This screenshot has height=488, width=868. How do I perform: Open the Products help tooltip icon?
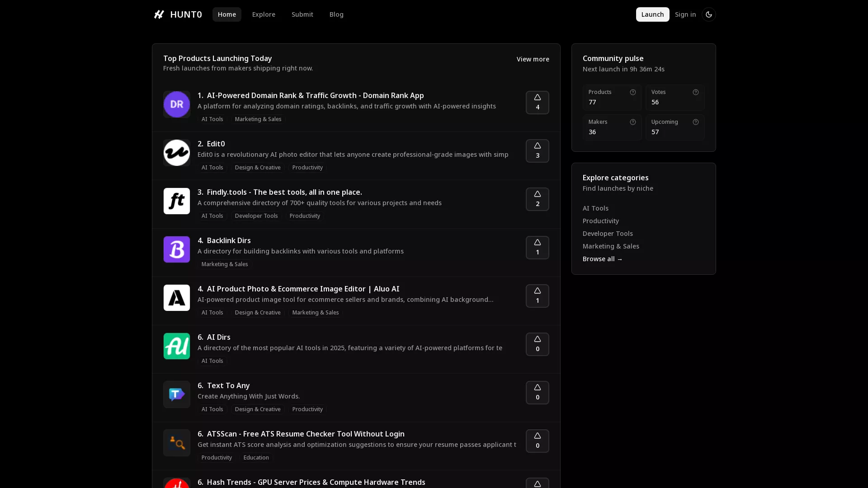(632, 92)
